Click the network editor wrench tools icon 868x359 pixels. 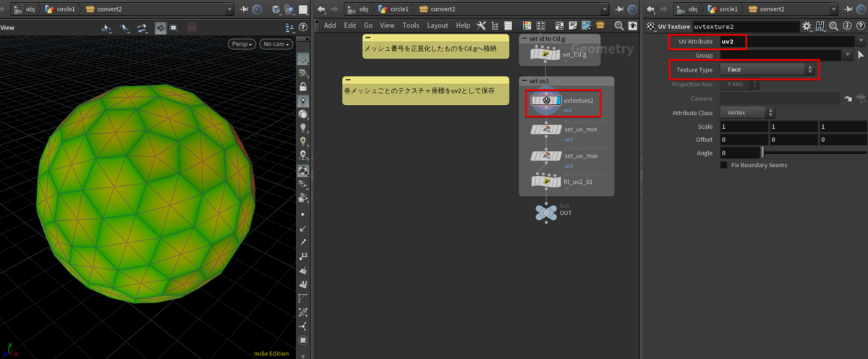pos(481,25)
